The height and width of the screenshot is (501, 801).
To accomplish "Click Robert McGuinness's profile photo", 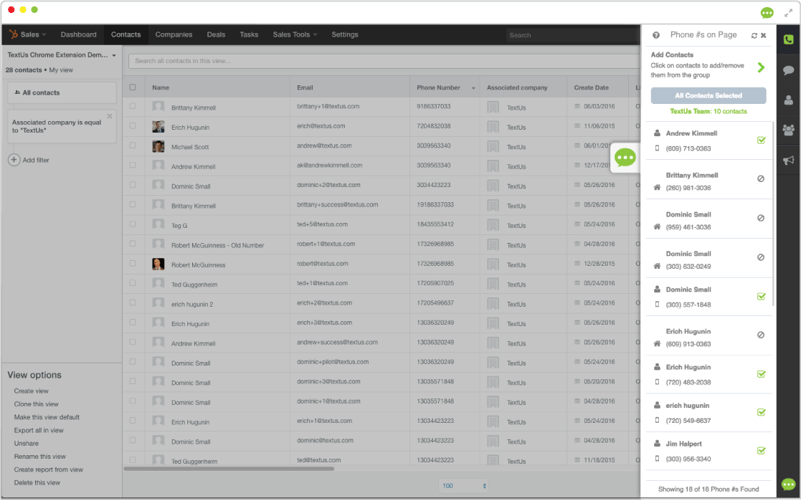I will [158, 264].
